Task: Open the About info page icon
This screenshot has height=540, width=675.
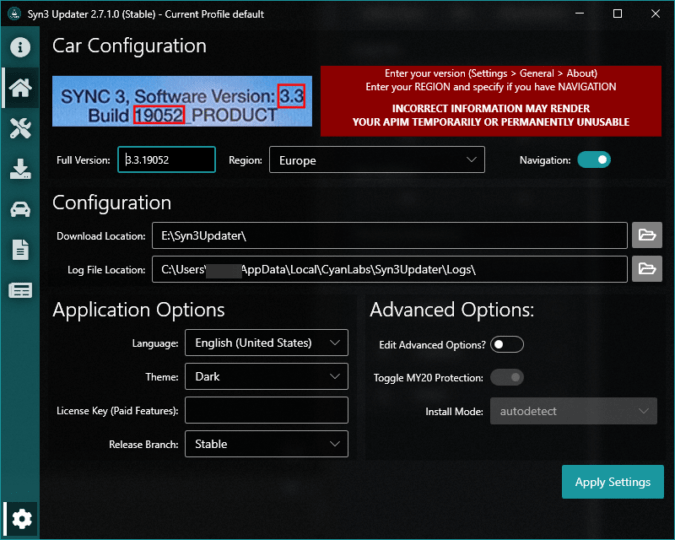Action: coord(20,47)
